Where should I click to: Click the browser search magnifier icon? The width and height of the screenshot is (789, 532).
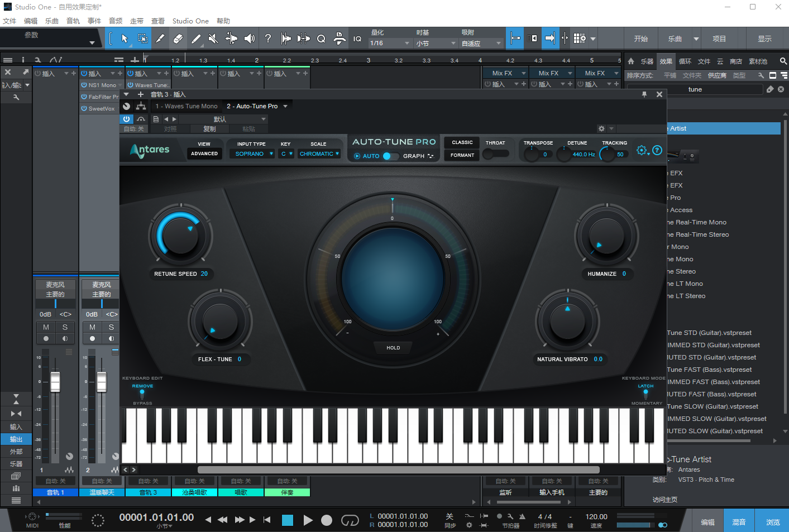(x=783, y=61)
